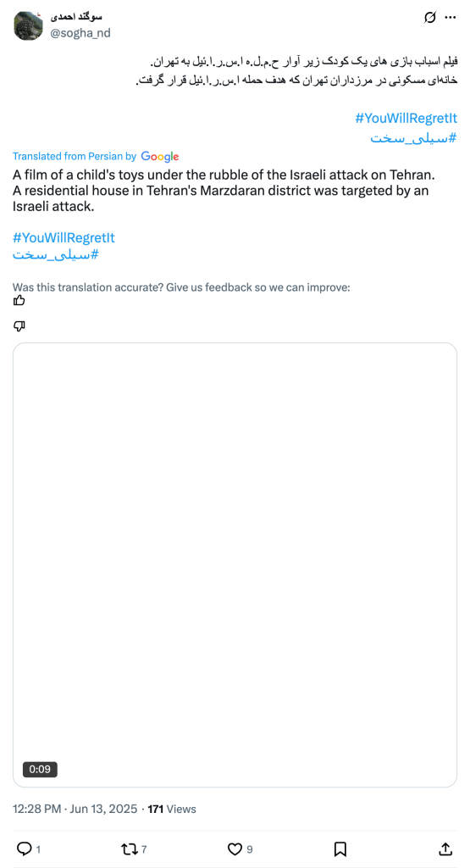Open the 12:28 PM Jun 13, 2025 timestamp
The image size is (470, 868).
pos(75,809)
